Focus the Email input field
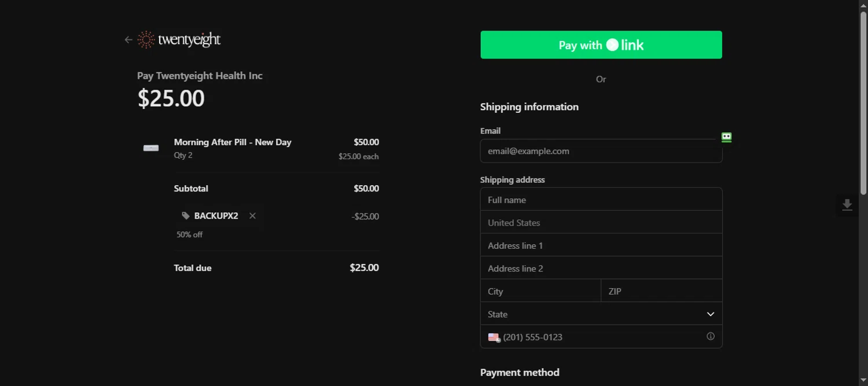This screenshot has width=868, height=386. tap(601, 151)
